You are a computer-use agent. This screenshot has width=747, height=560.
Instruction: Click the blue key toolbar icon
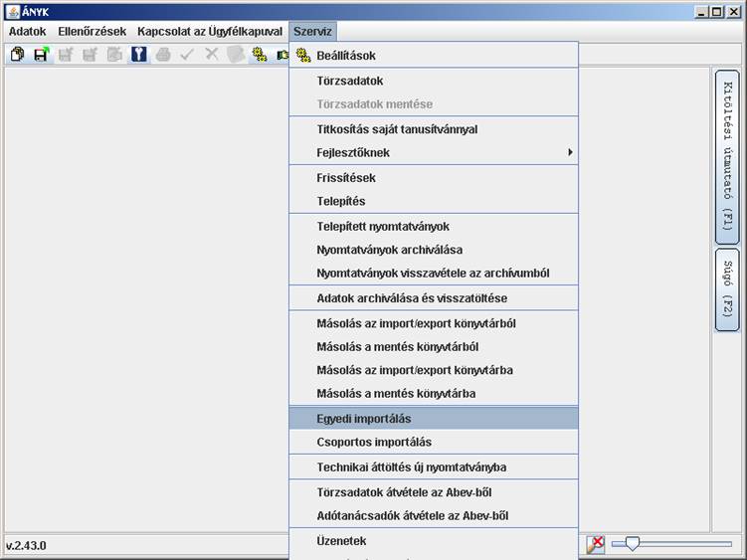tap(138, 55)
